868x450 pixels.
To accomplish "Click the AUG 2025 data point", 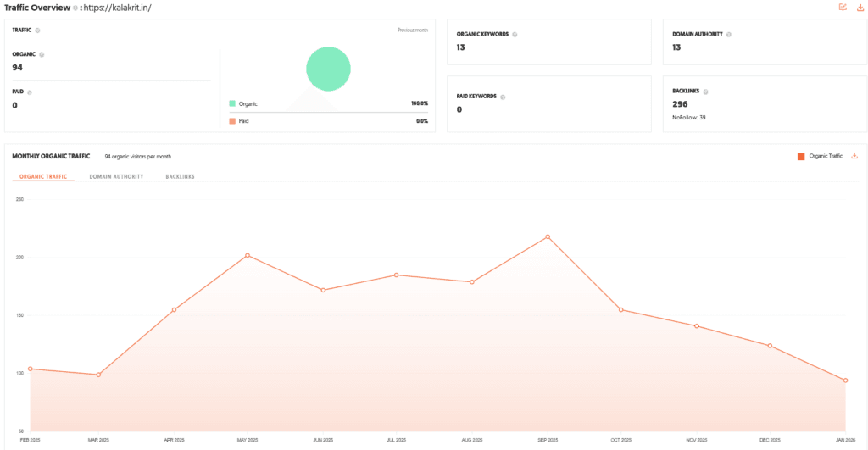I will tap(471, 281).
